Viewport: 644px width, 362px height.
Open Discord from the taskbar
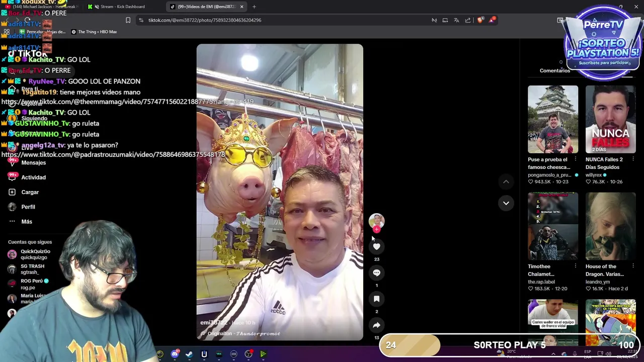175,354
